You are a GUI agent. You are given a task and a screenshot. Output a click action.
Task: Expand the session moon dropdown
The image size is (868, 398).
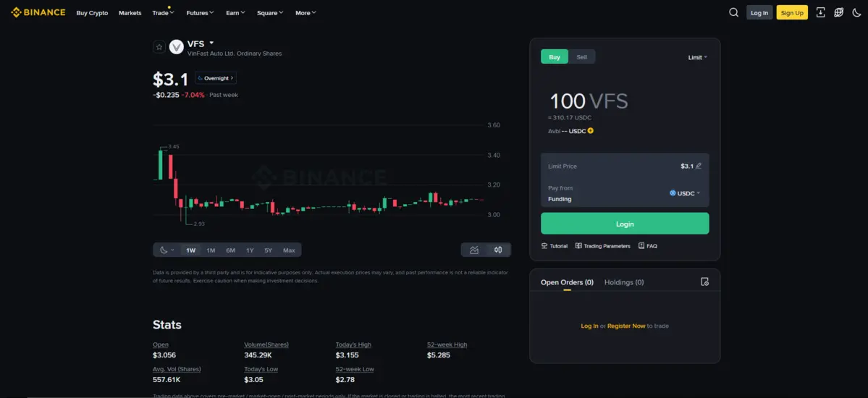(x=167, y=250)
